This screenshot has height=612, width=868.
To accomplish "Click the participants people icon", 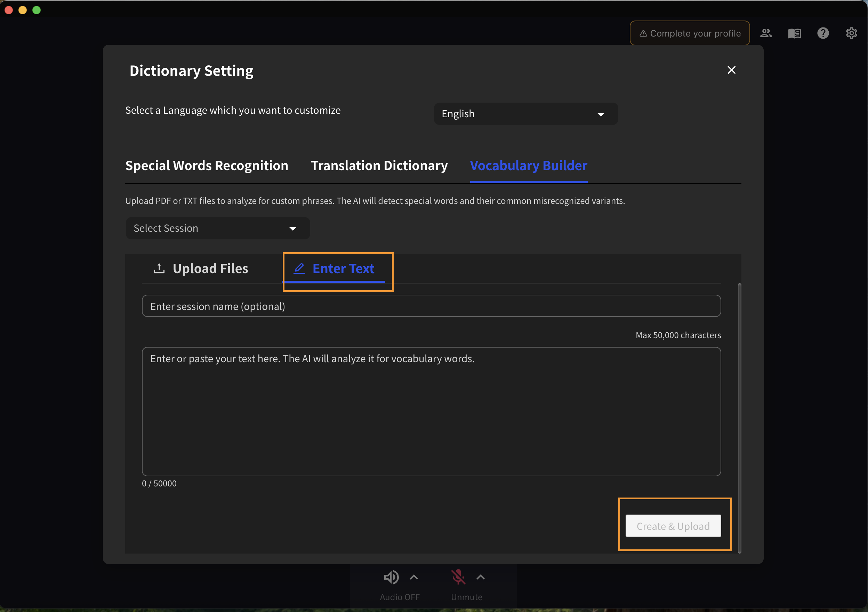I will click(766, 33).
